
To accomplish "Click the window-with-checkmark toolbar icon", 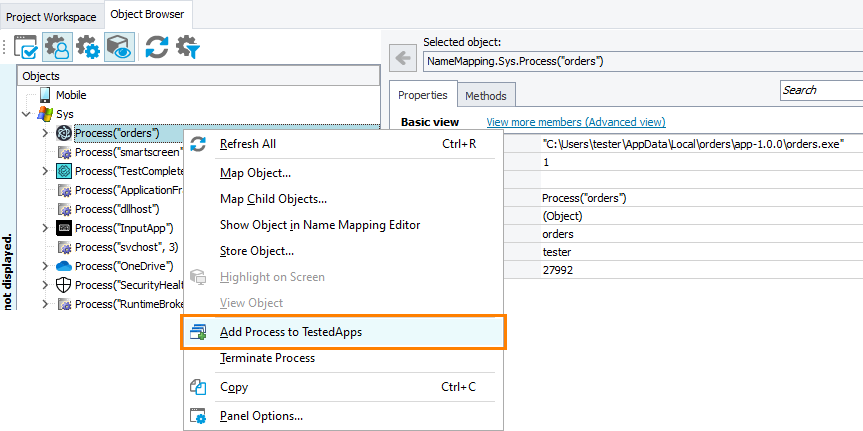I will click(26, 47).
